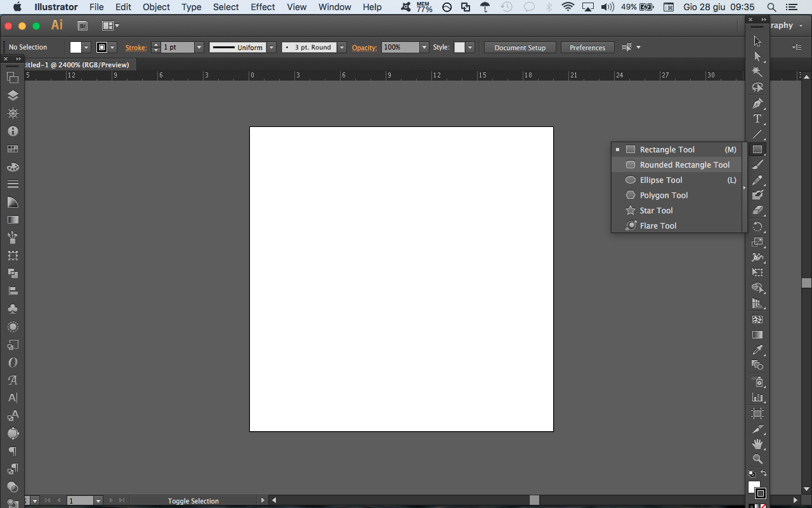Select the Width/Warp tool

[x=757, y=257]
